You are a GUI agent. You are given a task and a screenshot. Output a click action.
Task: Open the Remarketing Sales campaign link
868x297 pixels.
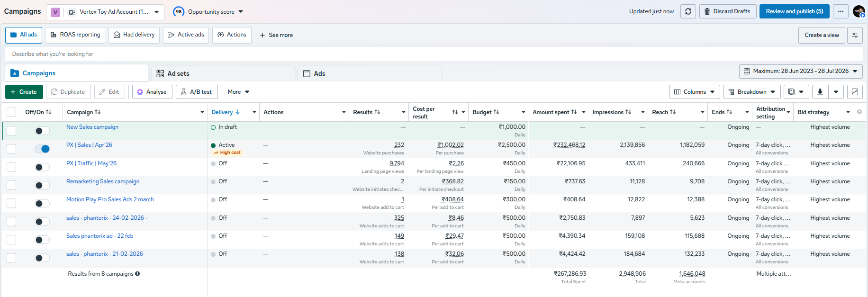click(x=103, y=181)
